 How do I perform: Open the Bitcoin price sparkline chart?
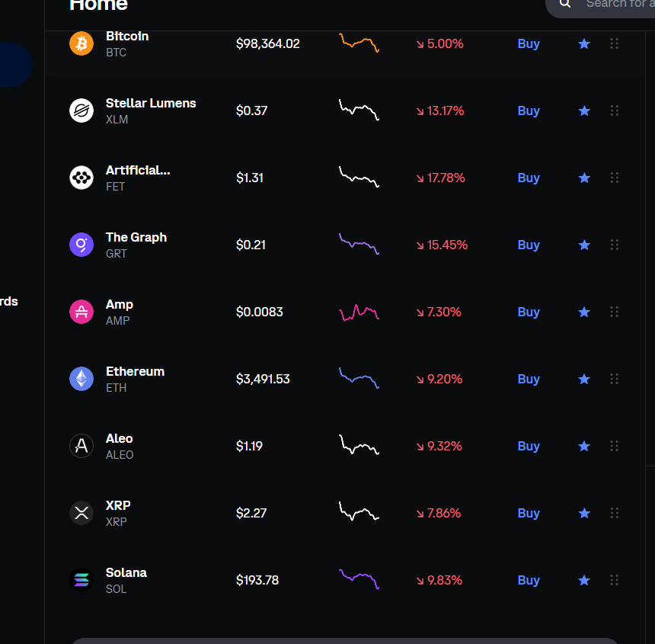pos(359,43)
